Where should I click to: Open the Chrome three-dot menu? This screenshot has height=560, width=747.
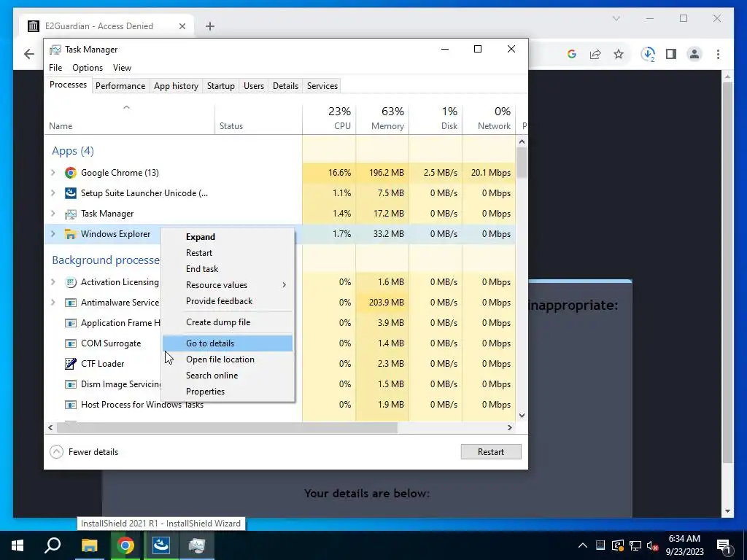click(x=718, y=54)
